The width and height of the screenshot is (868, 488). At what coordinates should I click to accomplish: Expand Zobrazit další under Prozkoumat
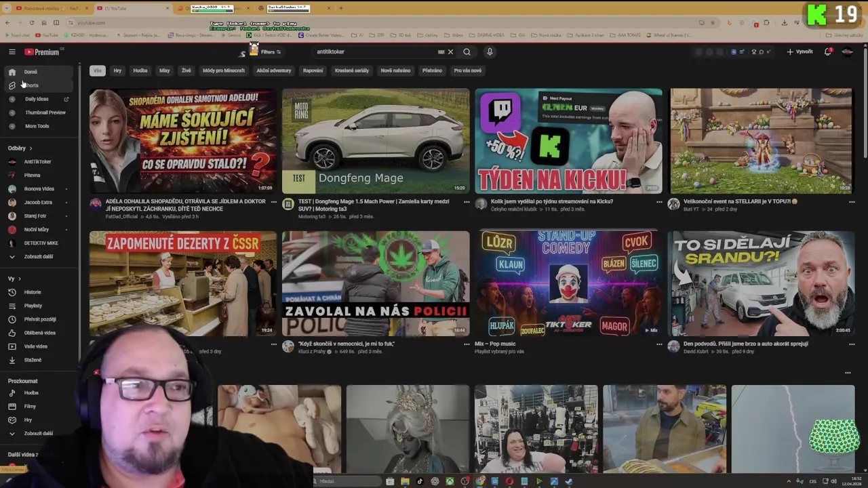38,433
